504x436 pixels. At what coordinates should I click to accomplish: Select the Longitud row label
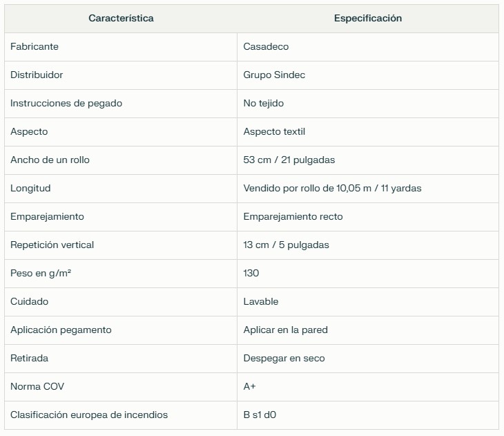point(30,188)
